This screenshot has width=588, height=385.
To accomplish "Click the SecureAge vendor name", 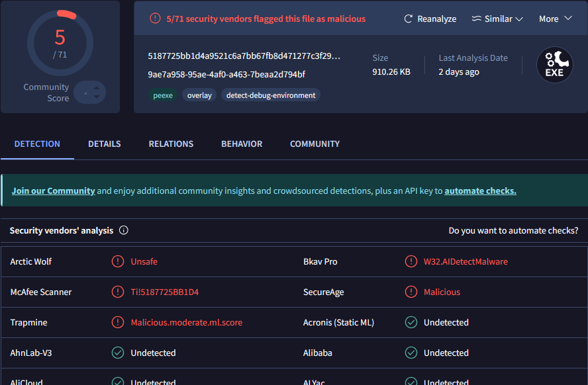I will click(x=323, y=292).
